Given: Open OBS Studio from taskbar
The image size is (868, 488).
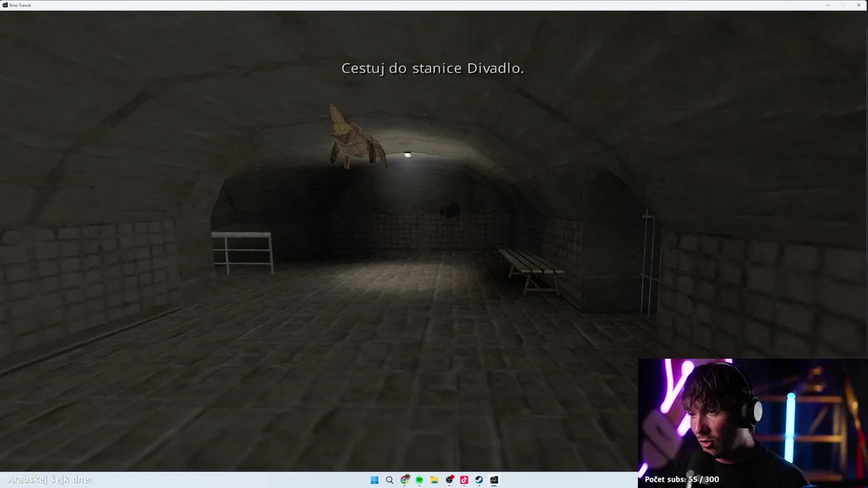Looking at the screenshot, I should pos(449,480).
